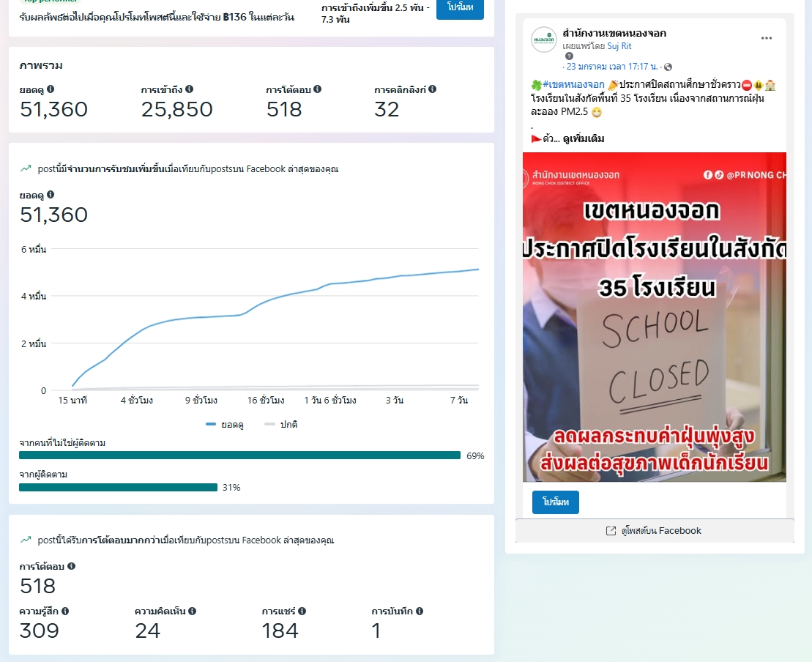
Task: Click the สำนักงานเขตหนองจอก page avatar
Action: click(544, 40)
